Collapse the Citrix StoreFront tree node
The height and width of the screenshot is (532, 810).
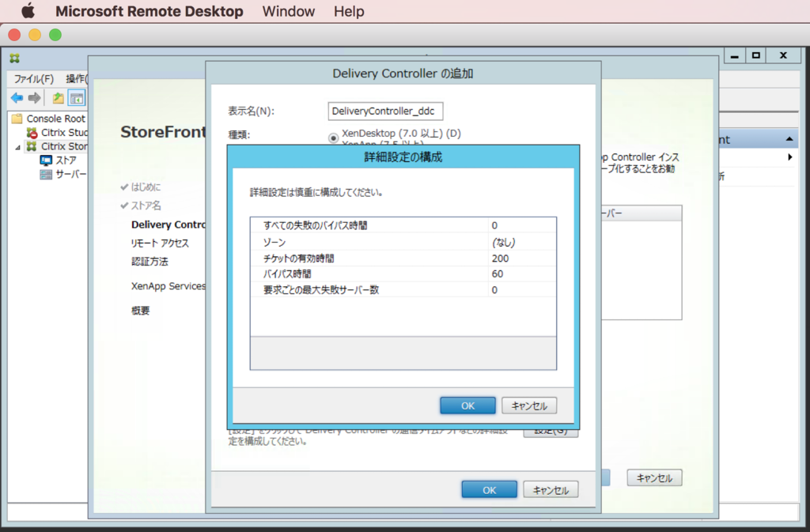17,147
